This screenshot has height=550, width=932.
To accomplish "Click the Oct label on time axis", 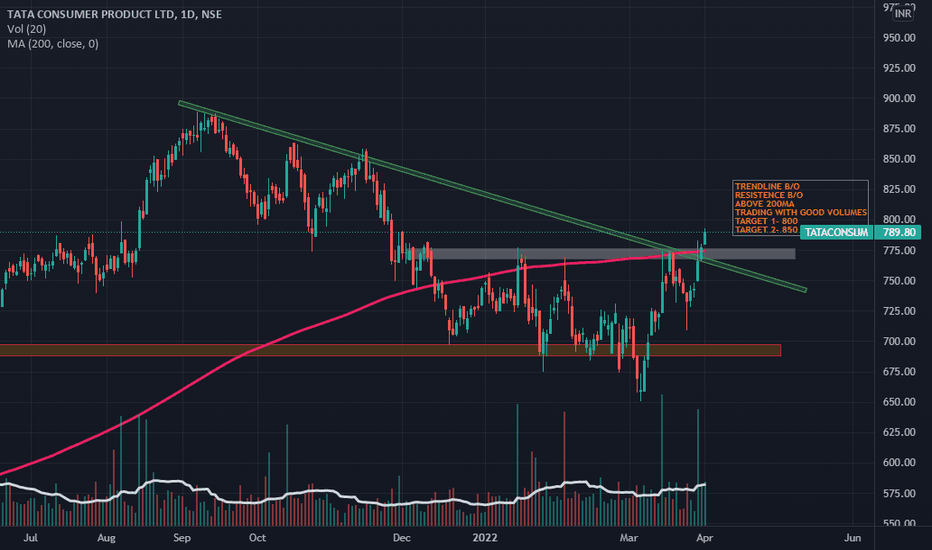I will click(x=257, y=538).
